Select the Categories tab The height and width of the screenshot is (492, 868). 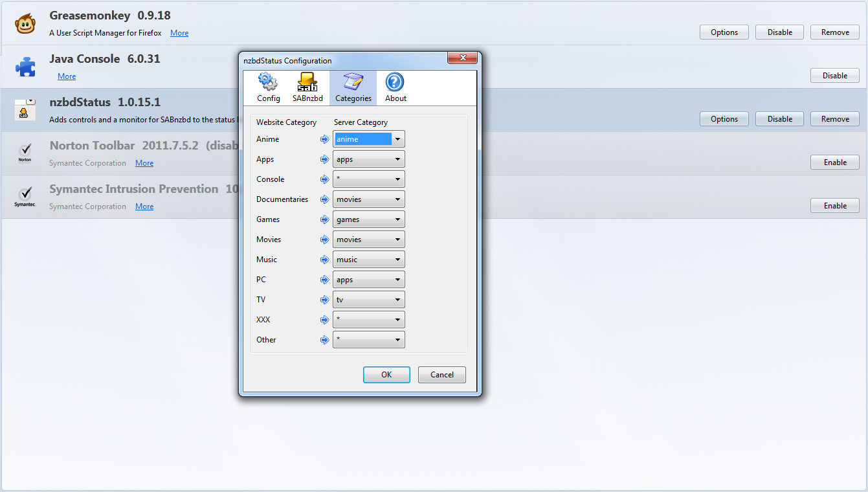[353, 88]
